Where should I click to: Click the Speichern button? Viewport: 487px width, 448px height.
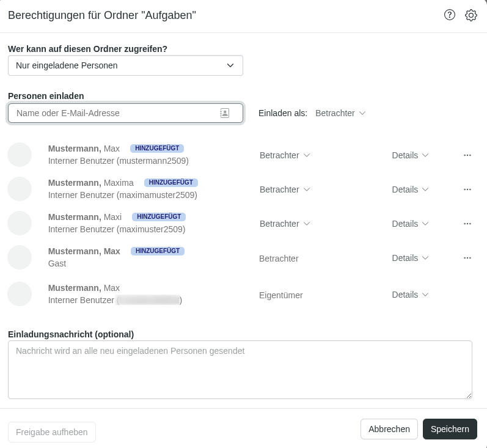(x=450, y=429)
